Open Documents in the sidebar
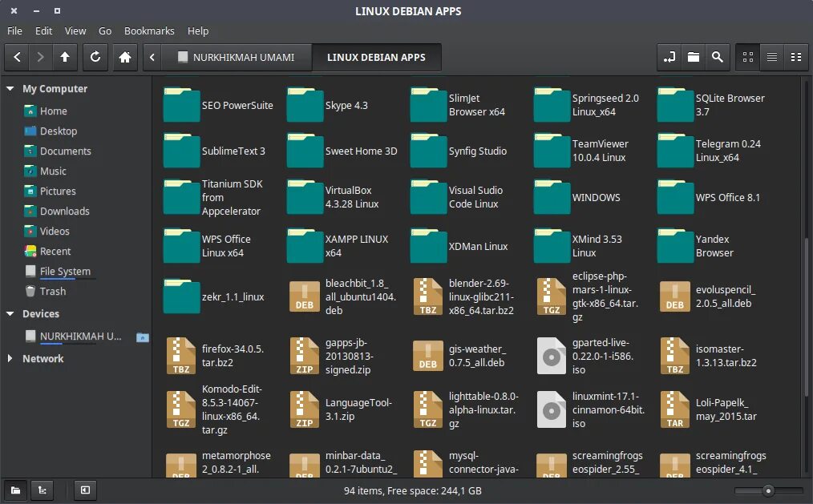Screen dimensions: 813x504 click(65, 151)
